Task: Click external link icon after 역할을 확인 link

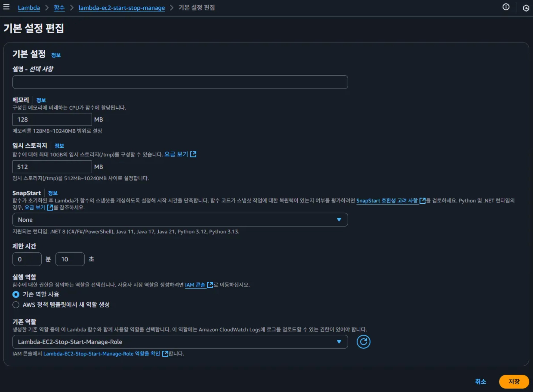Action: (165, 354)
